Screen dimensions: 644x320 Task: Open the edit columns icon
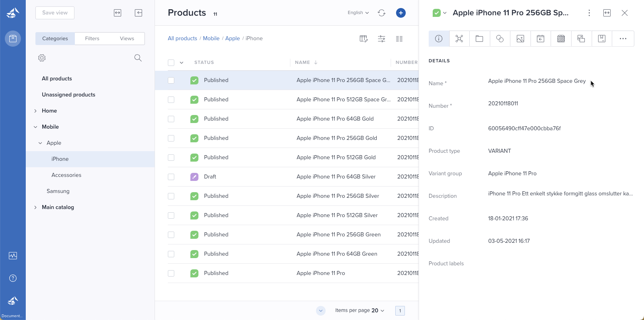[x=364, y=39]
